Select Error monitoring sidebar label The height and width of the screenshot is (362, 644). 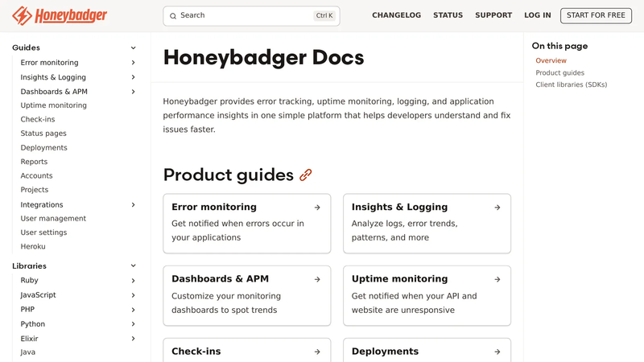[x=49, y=63]
